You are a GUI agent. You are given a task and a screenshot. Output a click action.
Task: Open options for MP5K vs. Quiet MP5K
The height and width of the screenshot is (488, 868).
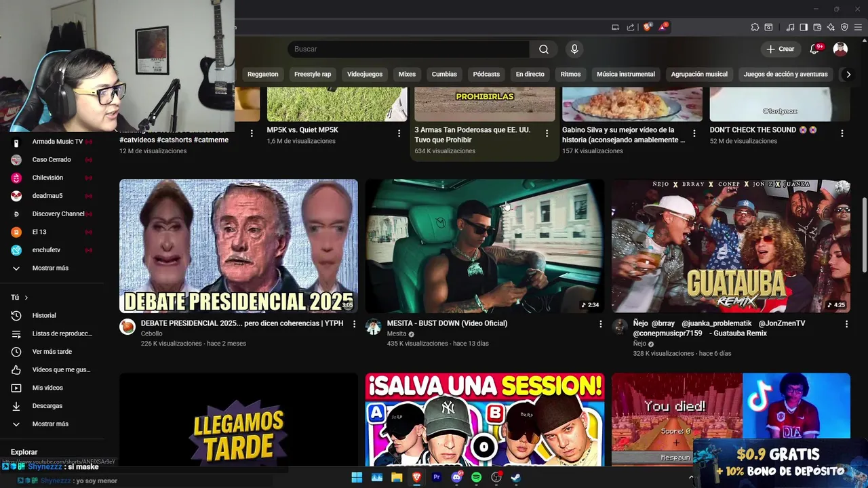click(x=399, y=134)
